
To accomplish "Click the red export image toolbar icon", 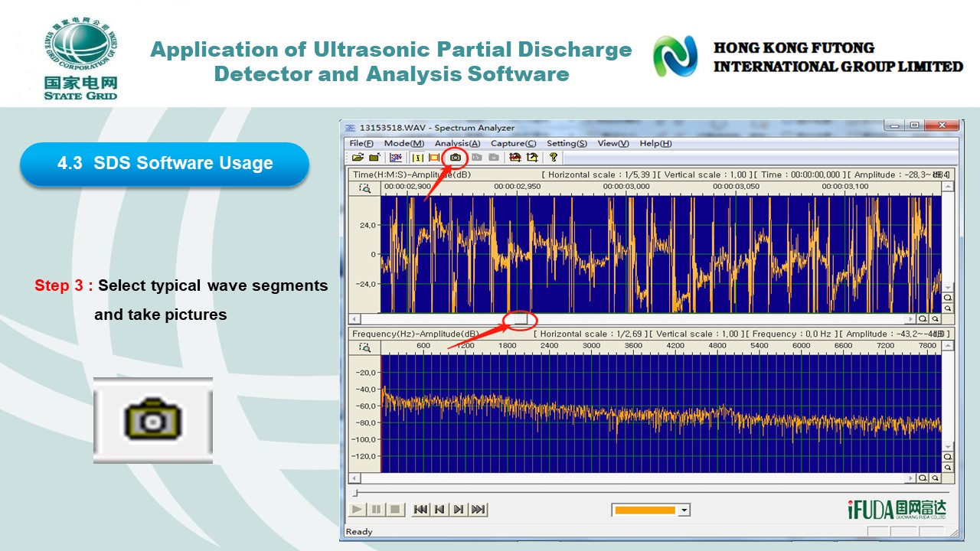I will pos(515,158).
